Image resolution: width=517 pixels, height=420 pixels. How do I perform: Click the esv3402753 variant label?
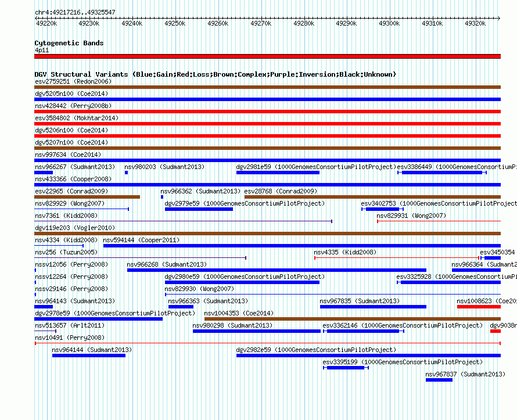[x=439, y=203]
